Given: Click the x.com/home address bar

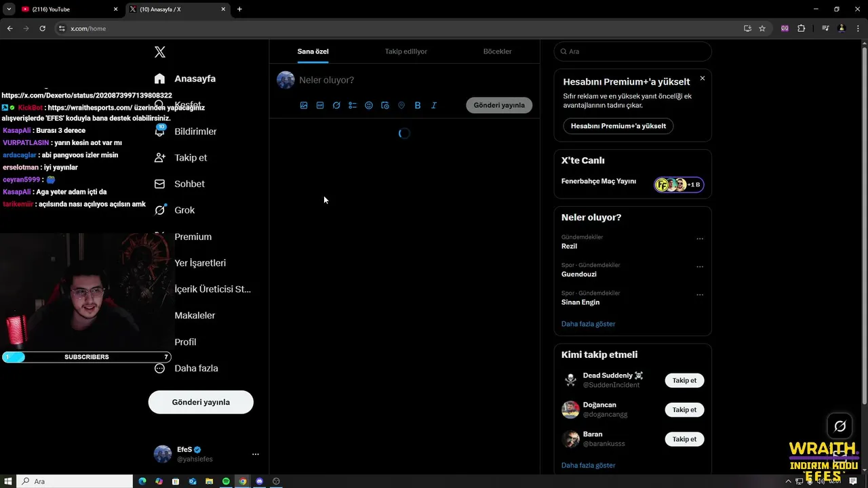Looking at the screenshot, I should [x=400, y=28].
